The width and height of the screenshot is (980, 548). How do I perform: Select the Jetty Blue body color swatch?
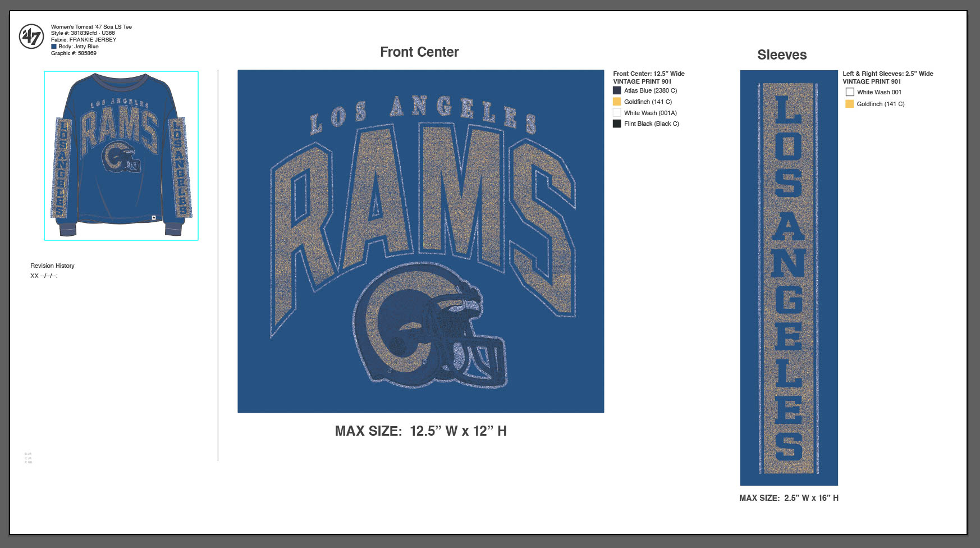tap(54, 47)
